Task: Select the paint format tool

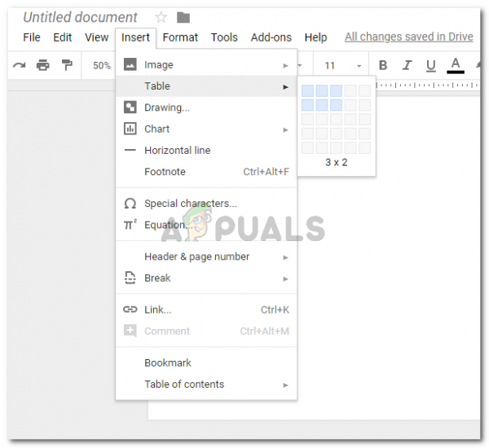Action: coord(67,65)
